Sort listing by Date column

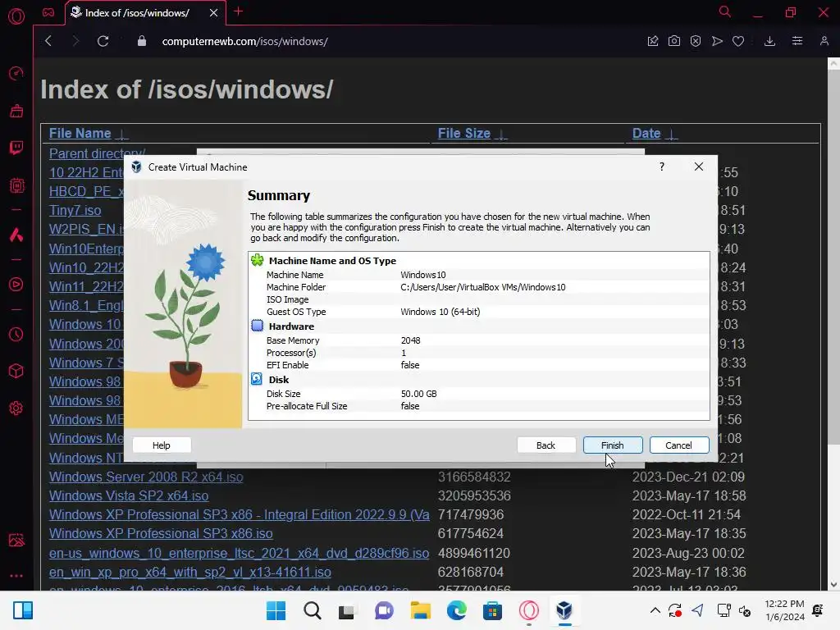click(646, 134)
